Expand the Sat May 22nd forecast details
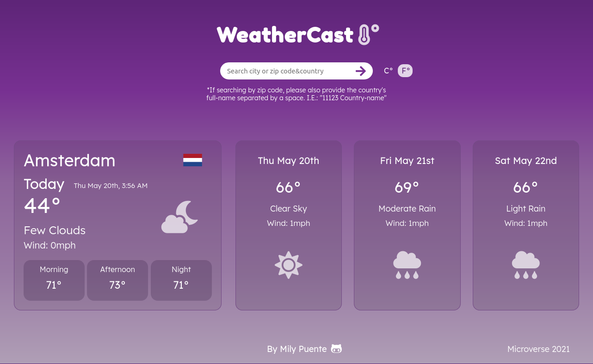 (x=525, y=225)
